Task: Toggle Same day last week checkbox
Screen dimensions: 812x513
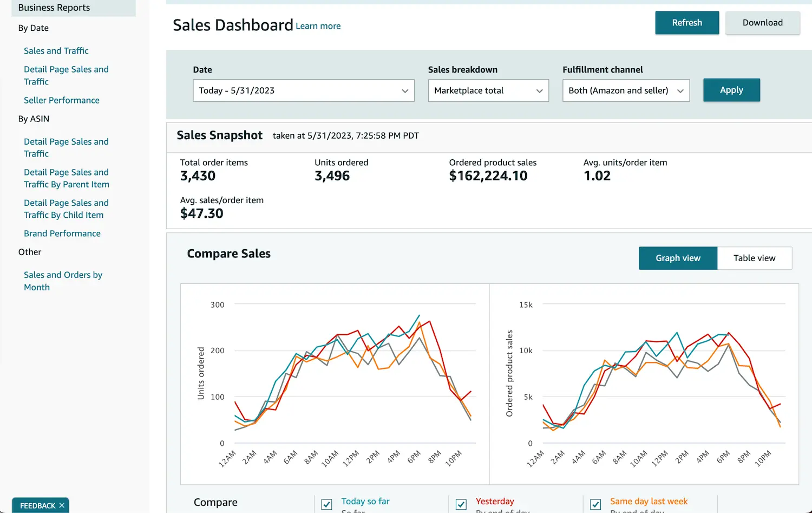Action: point(595,504)
